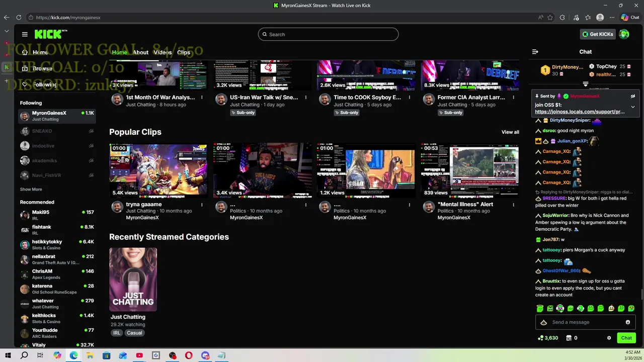Click the Casual category tag
644x362 pixels.
(x=134, y=333)
